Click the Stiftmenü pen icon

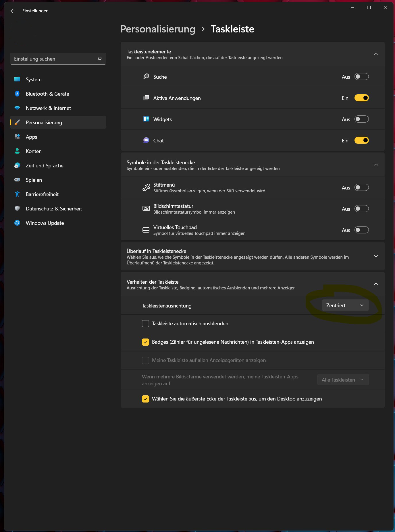pyautogui.click(x=146, y=187)
